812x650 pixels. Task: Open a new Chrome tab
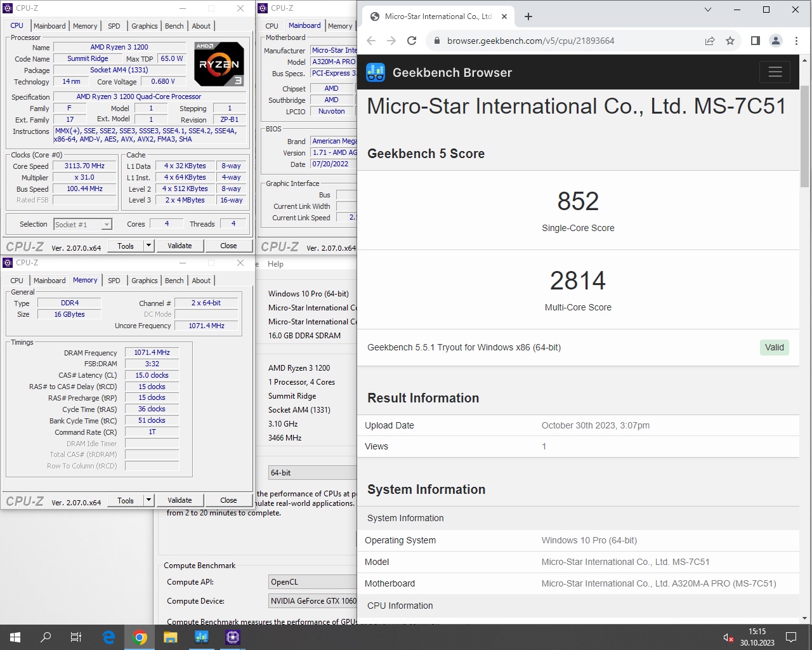[x=528, y=17]
